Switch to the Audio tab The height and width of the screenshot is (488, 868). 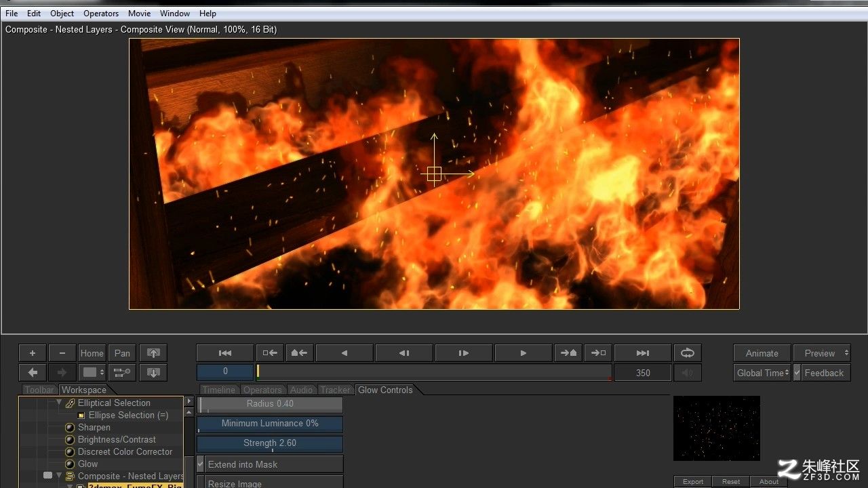pyautogui.click(x=301, y=390)
